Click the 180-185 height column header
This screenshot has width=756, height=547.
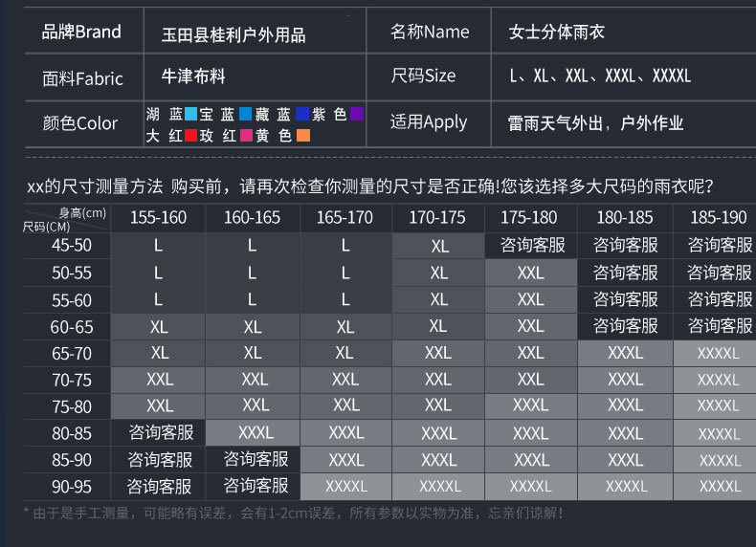(x=625, y=217)
